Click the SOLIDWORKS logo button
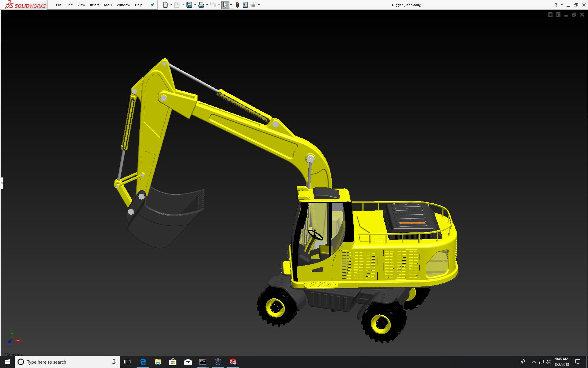588x368 pixels. click(25, 5)
